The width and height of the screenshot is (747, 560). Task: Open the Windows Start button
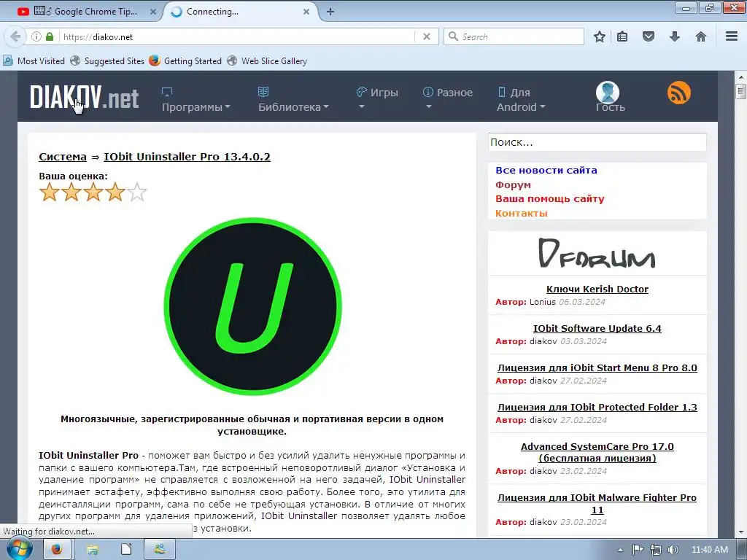pyautogui.click(x=19, y=550)
